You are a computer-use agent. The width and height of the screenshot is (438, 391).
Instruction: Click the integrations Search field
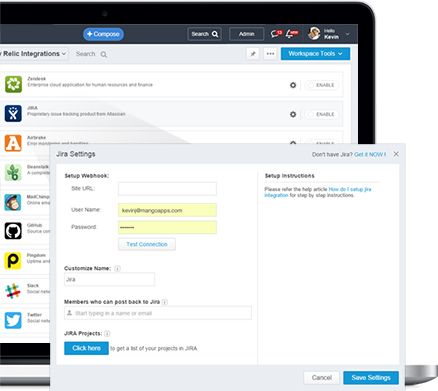(86, 54)
